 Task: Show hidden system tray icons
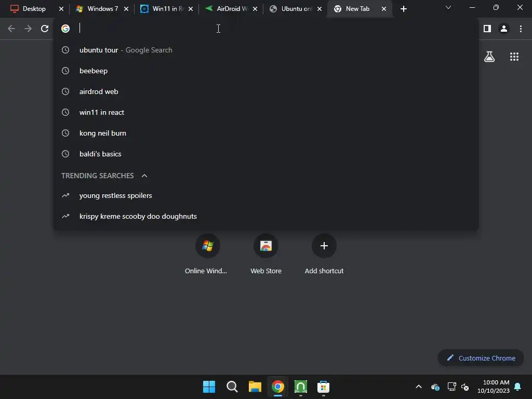coord(419,387)
